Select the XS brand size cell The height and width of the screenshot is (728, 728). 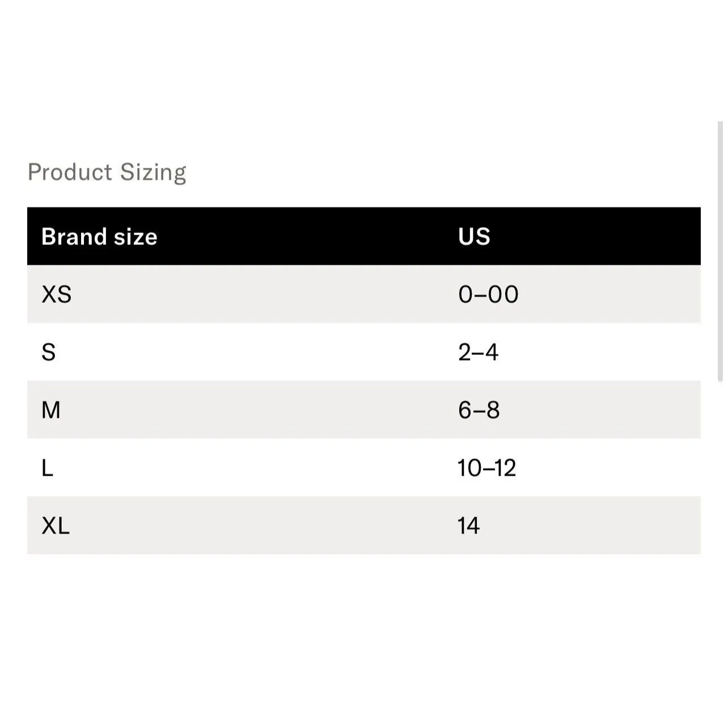click(x=57, y=295)
